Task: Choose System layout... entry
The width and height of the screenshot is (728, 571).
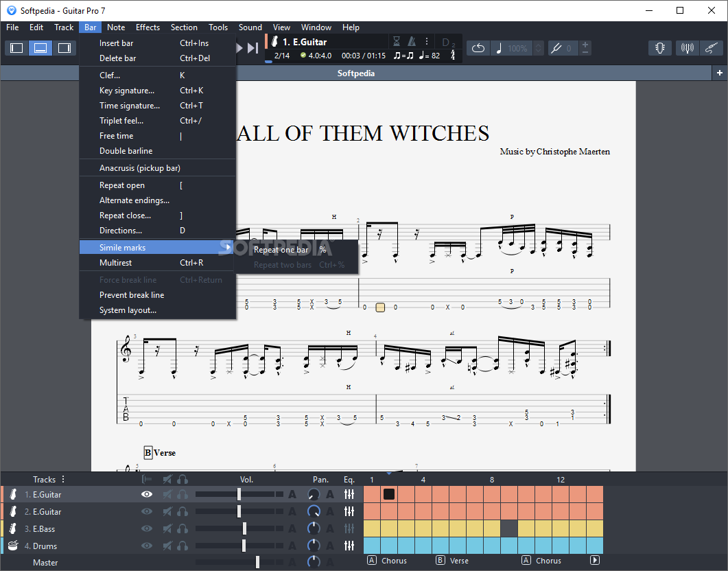Action: [x=158, y=310]
